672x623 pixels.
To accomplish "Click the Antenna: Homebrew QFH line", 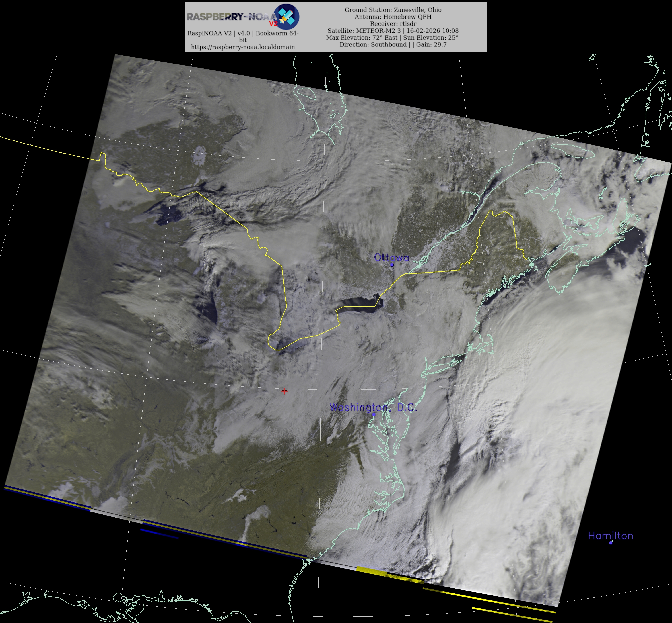I will [393, 17].
